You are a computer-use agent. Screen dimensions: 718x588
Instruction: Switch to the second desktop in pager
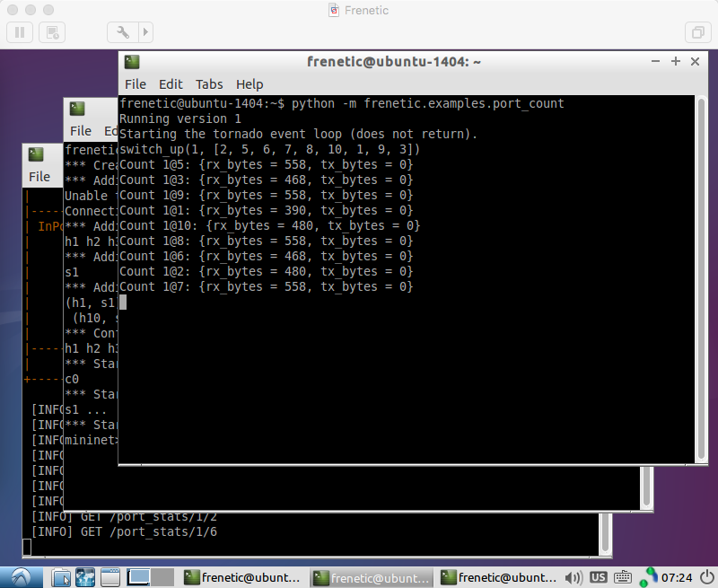[x=162, y=577]
